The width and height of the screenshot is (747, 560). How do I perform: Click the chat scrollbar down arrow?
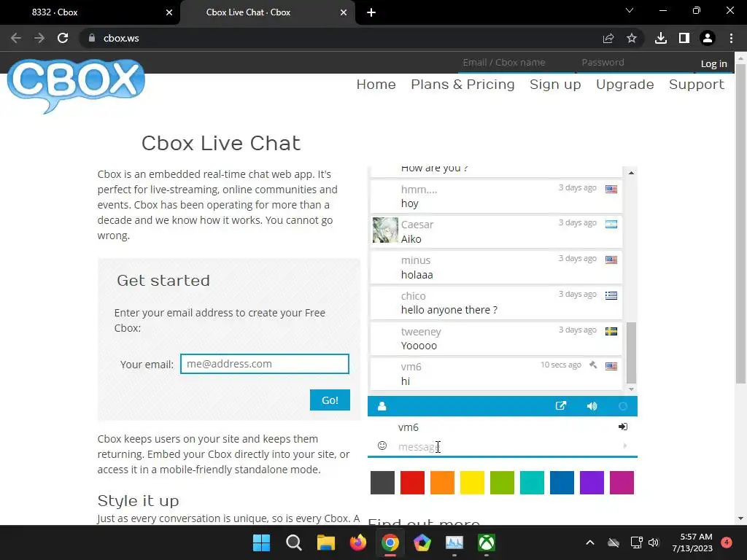pyautogui.click(x=631, y=389)
